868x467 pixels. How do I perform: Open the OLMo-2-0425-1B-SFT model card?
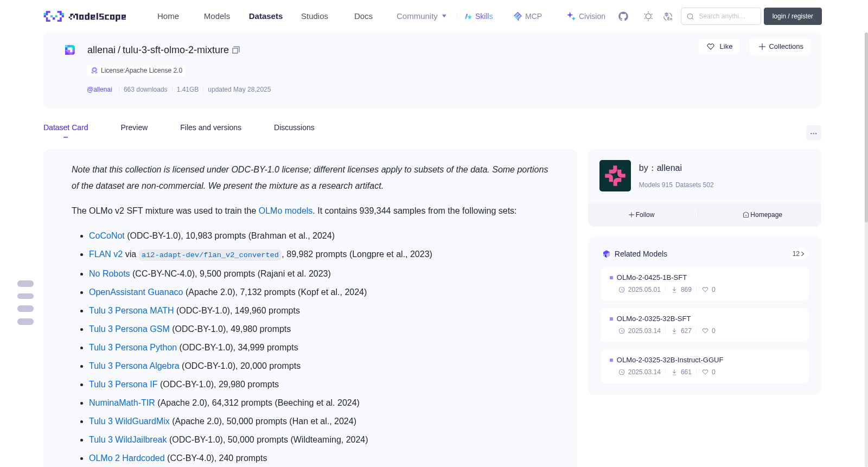[704, 284]
